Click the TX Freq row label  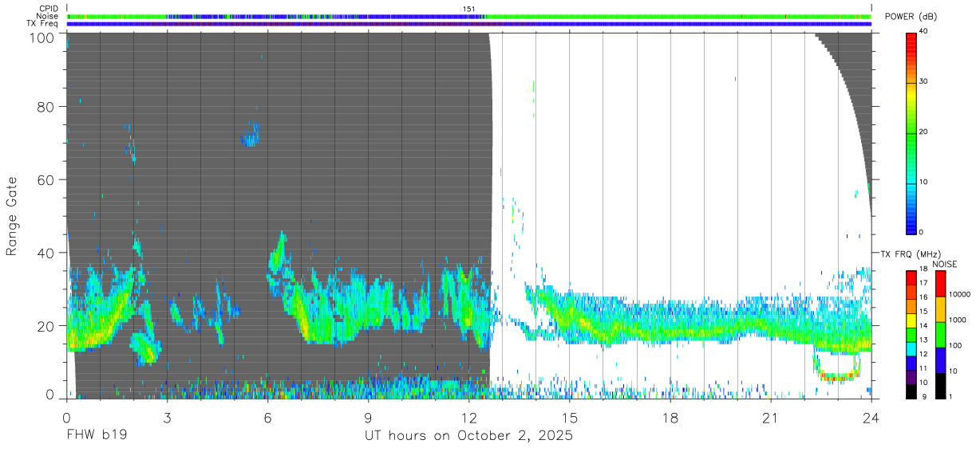[42, 23]
